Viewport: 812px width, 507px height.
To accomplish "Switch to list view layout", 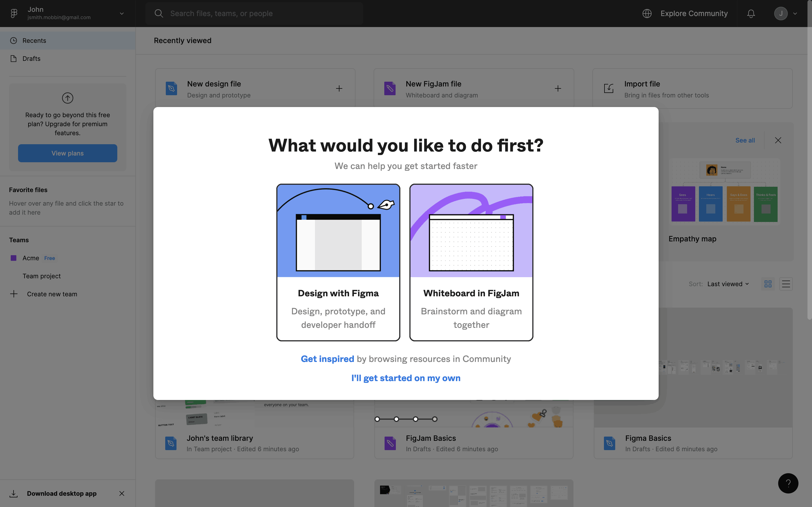I will (786, 284).
